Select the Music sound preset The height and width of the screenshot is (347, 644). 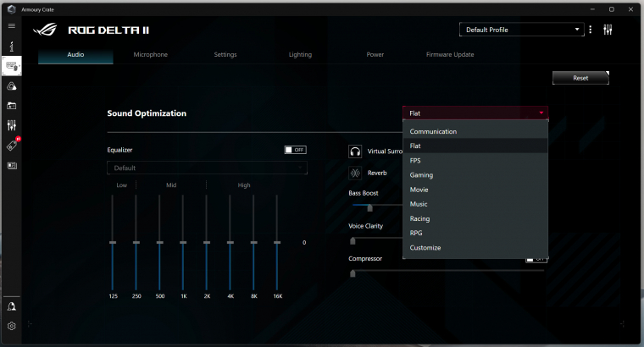pyautogui.click(x=475, y=204)
